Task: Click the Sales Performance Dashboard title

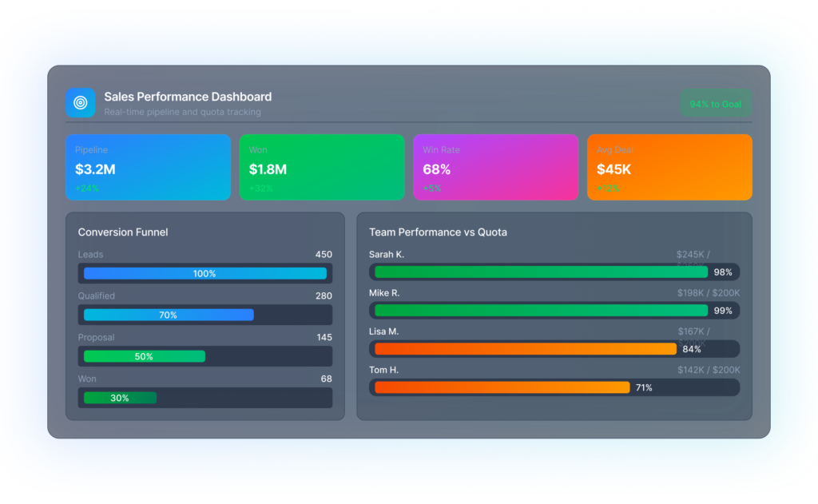Action: pos(188,97)
